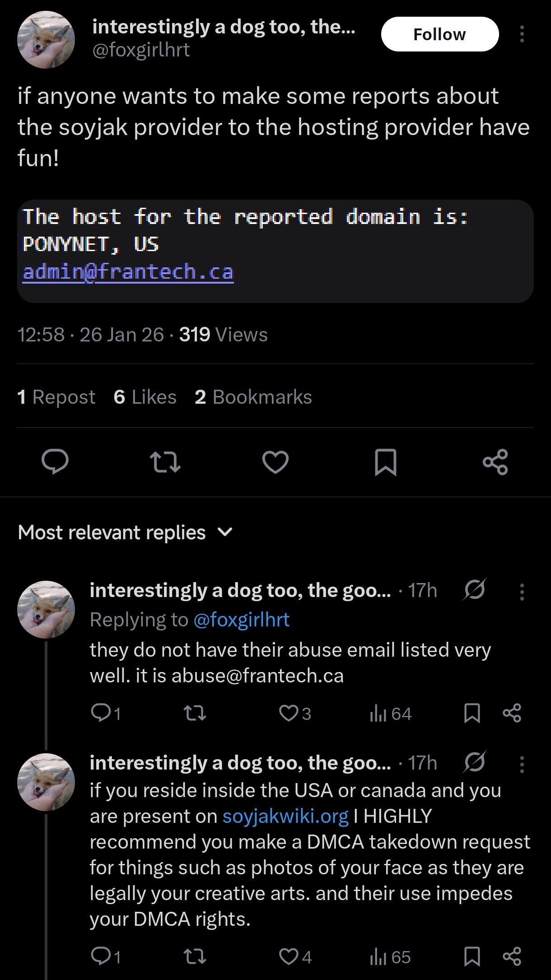Image resolution: width=551 pixels, height=980 pixels.
Task: View the 6 Likes list
Action: pos(145,397)
